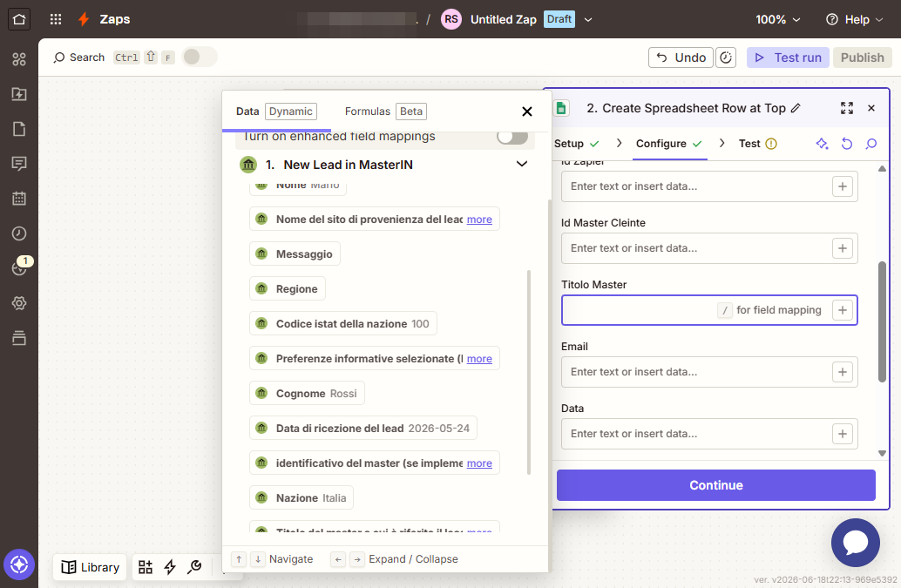Image resolution: width=901 pixels, height=588 pixels.
Task: Go to the Configure step tab
Action: pyautogui.click(x=669, y=144)
